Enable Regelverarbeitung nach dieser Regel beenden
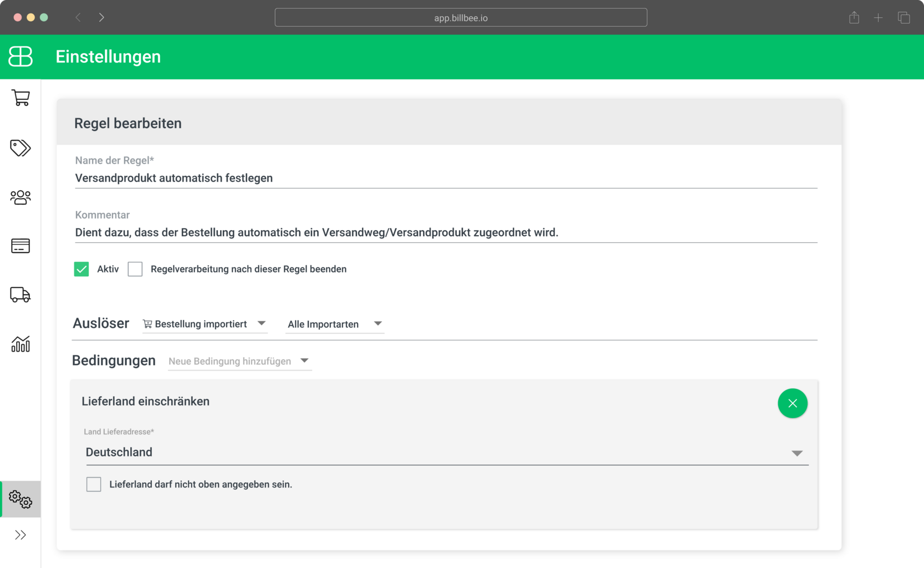This screenshot has height=568, width=924. click(135, 269)
